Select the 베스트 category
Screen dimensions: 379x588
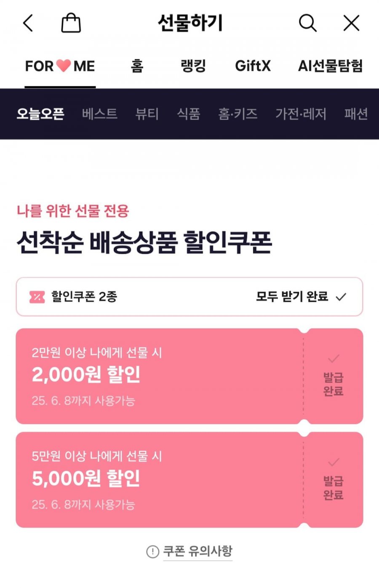click(x=100, y=114)
